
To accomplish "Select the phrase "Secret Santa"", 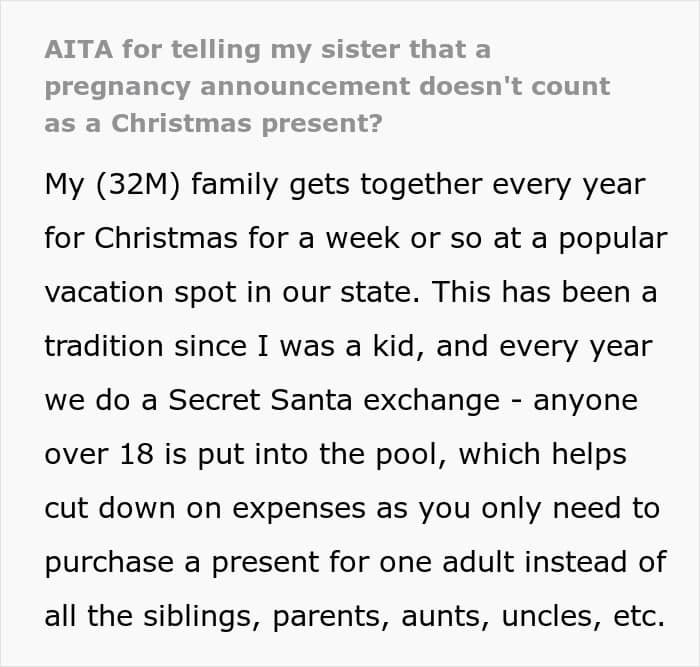I will tap(240, 401).
